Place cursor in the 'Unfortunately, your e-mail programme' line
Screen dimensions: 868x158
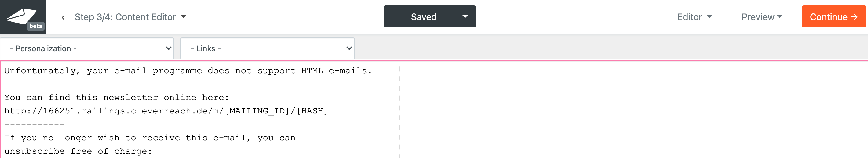coord(188,71)
